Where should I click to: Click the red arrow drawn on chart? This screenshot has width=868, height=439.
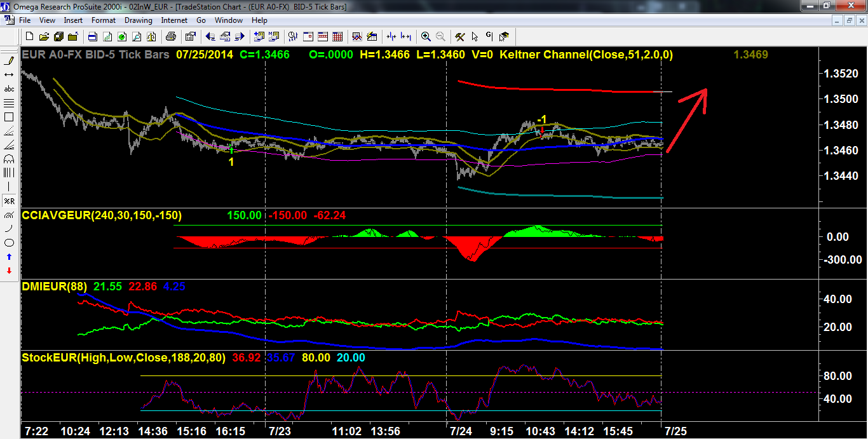click(x=693, y=100)
